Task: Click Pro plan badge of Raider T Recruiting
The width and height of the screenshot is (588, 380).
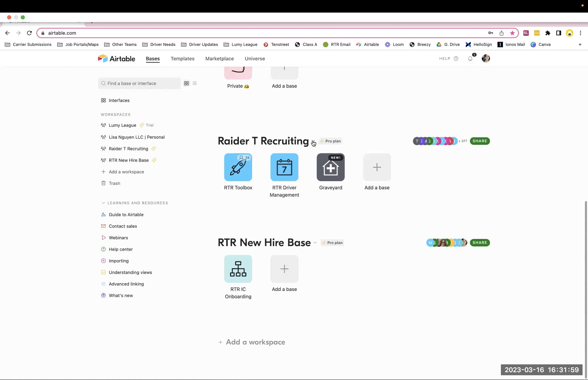Action: [x=330, y=141]
